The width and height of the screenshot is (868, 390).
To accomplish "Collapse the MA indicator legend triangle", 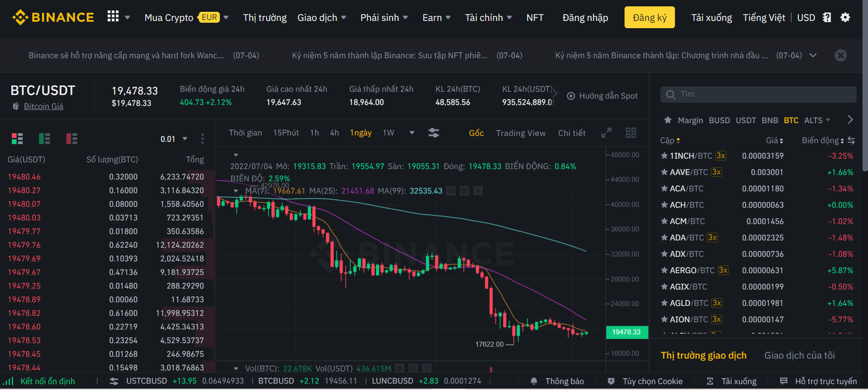I will pyautogui.click(x=236, y=191).
